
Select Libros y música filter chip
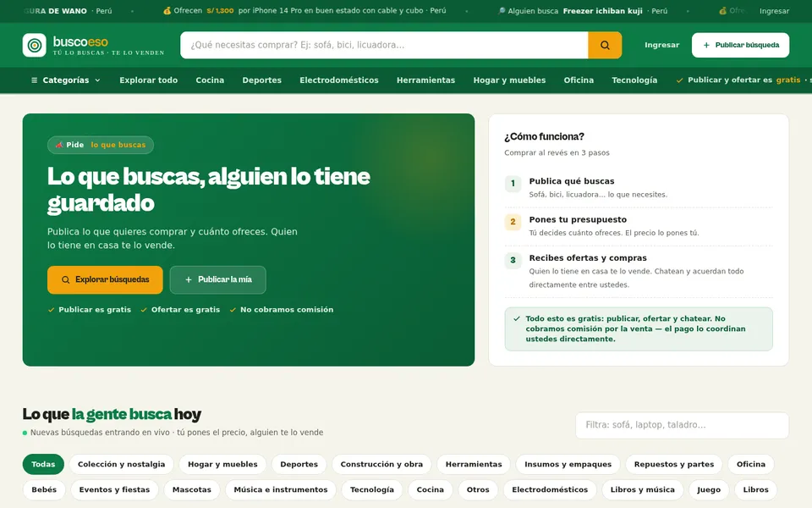pyautogui.click(x=643, y=490)
